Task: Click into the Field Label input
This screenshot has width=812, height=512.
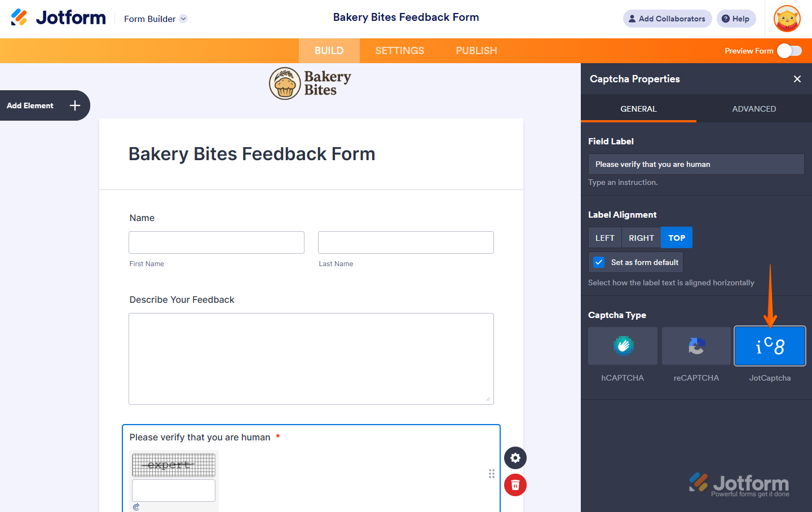Action: pos(696,164)
